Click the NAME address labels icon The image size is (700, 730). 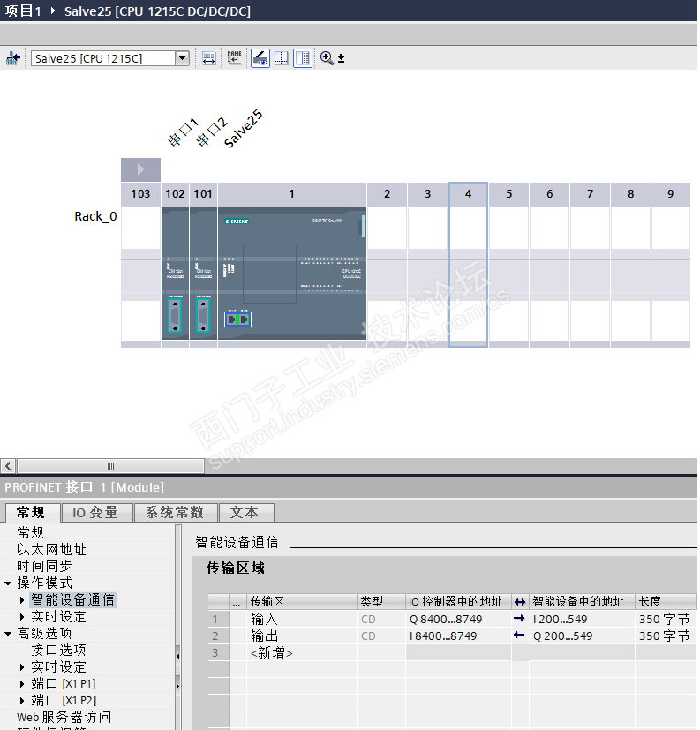(234, 58)
